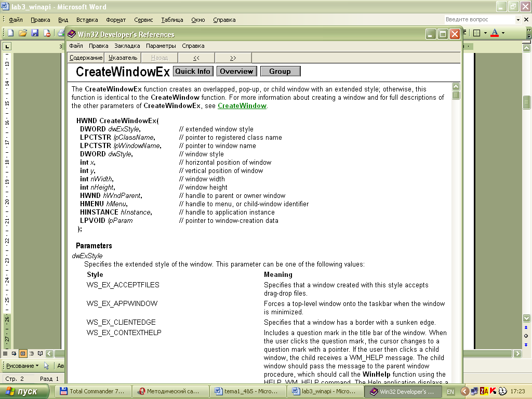Switch to Total Commander taskbar button
This screenshot has height=399, width=532.
[93, 391]
